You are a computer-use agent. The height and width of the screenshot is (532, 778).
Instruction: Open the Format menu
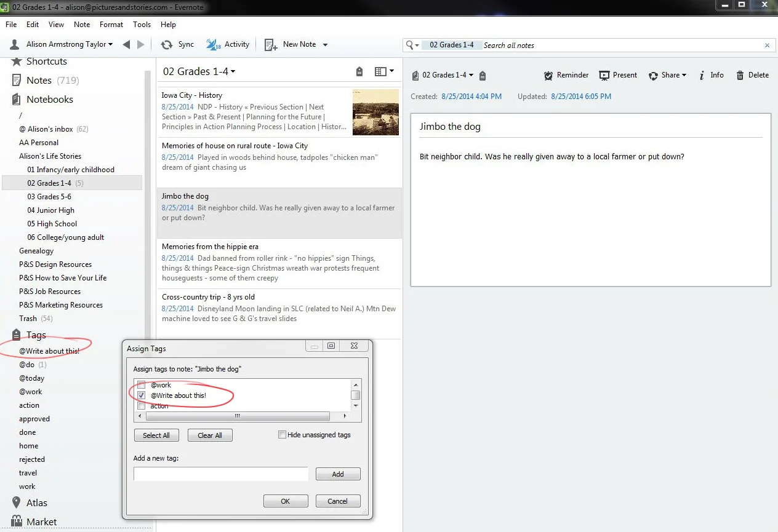(x=111, y=25)
